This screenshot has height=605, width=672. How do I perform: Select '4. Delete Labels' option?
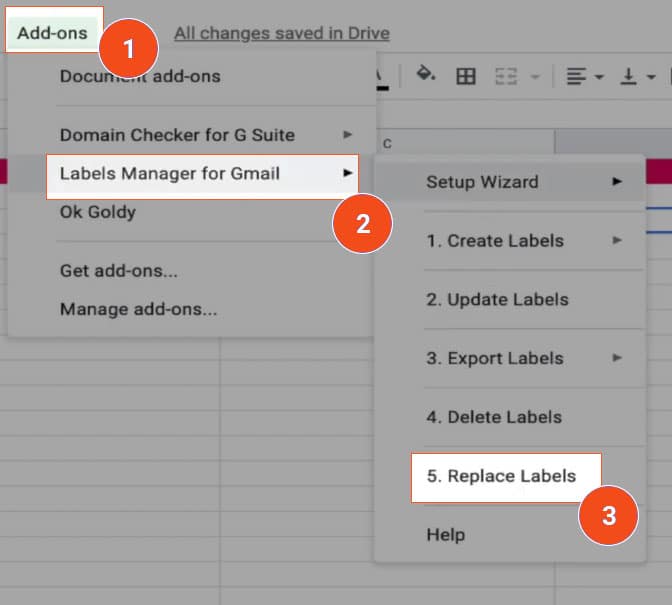pos(510,416)
